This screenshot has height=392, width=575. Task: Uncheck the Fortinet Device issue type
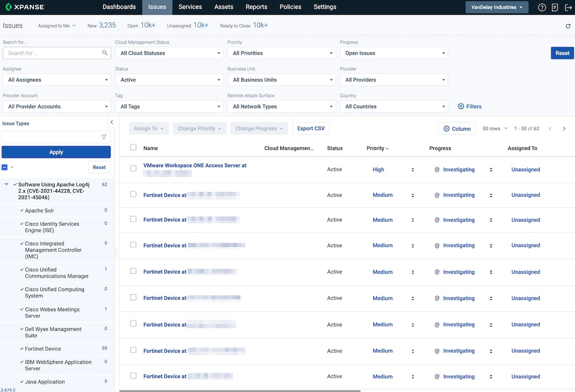pos(22,349)
